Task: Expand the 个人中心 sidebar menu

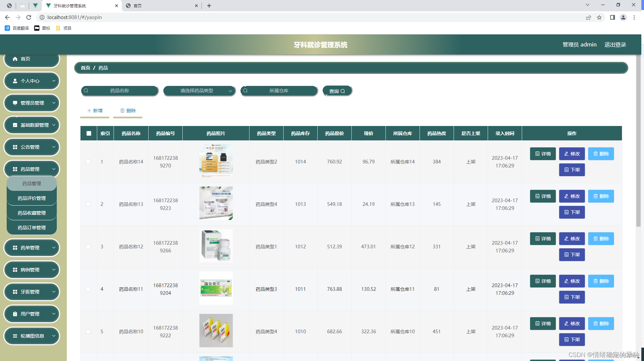Action: 32,81
